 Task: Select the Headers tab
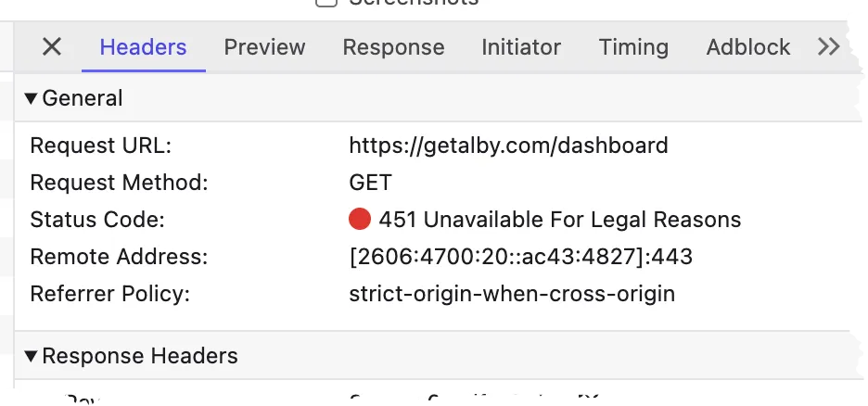[144, 47]
